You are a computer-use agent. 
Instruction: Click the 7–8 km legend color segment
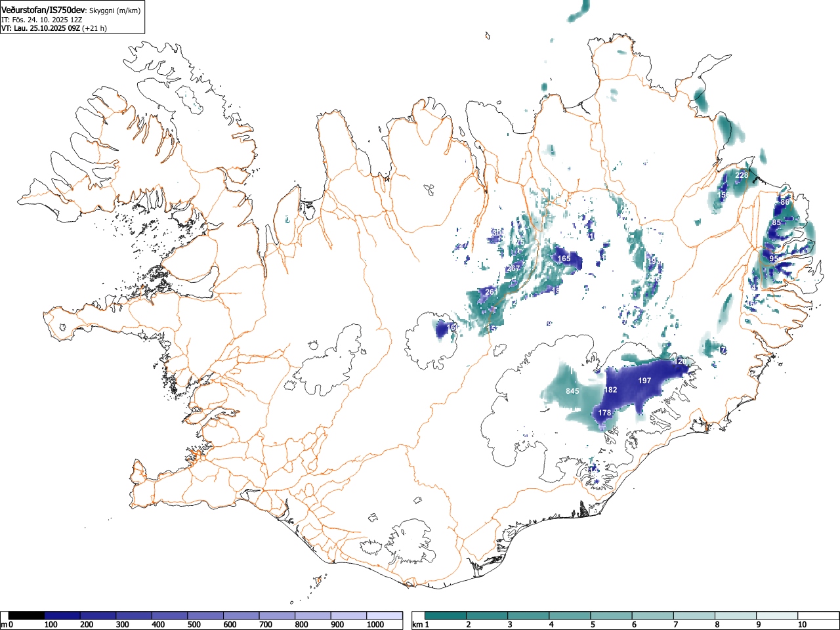694,616
